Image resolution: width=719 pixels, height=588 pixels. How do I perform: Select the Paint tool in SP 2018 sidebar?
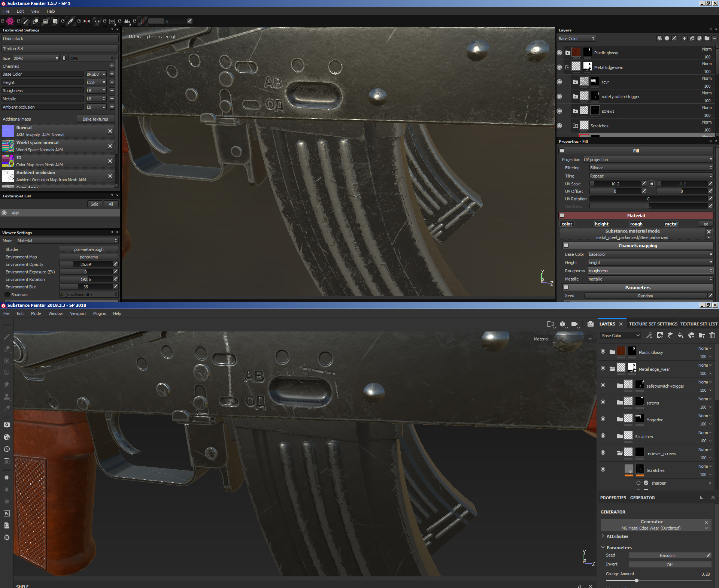tap(7, 337)
